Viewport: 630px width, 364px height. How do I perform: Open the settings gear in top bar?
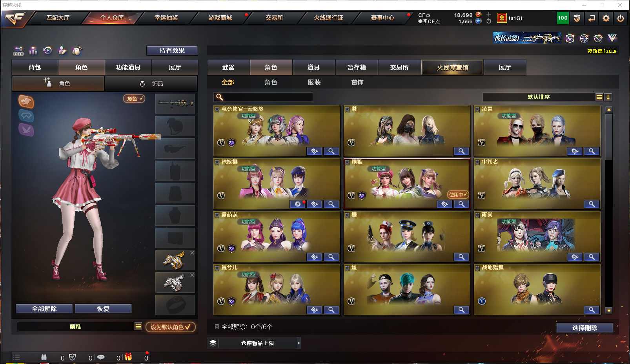click(x=606, y=18)
